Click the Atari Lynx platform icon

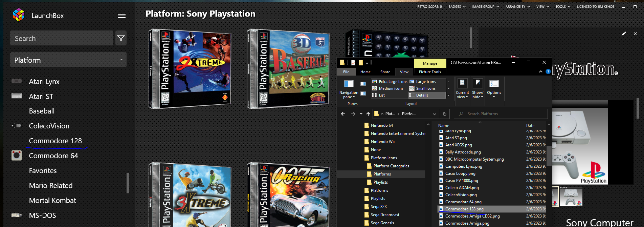(17, 81)
